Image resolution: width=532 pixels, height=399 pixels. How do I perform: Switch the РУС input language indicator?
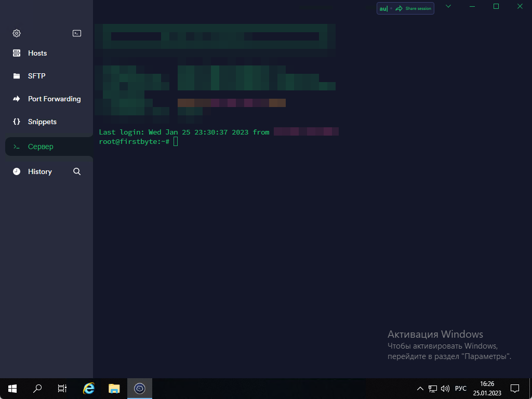pos(461,389)
